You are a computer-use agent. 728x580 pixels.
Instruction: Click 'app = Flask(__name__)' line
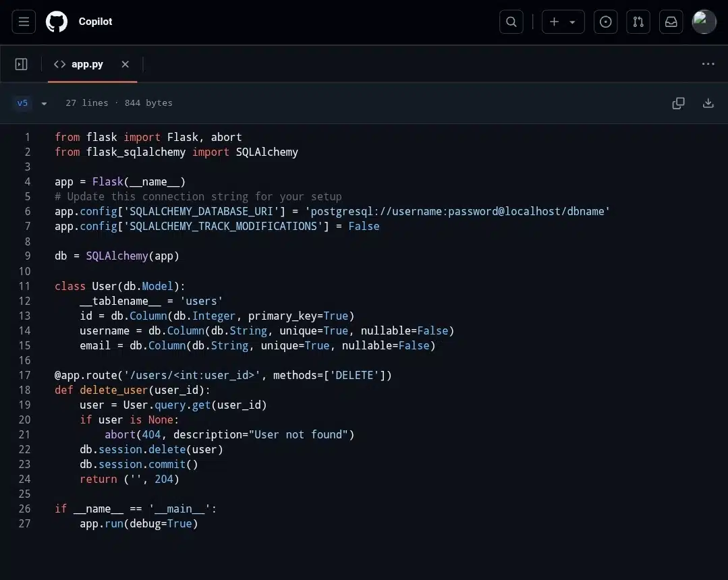pyautogui.click(x=120, y=182)
